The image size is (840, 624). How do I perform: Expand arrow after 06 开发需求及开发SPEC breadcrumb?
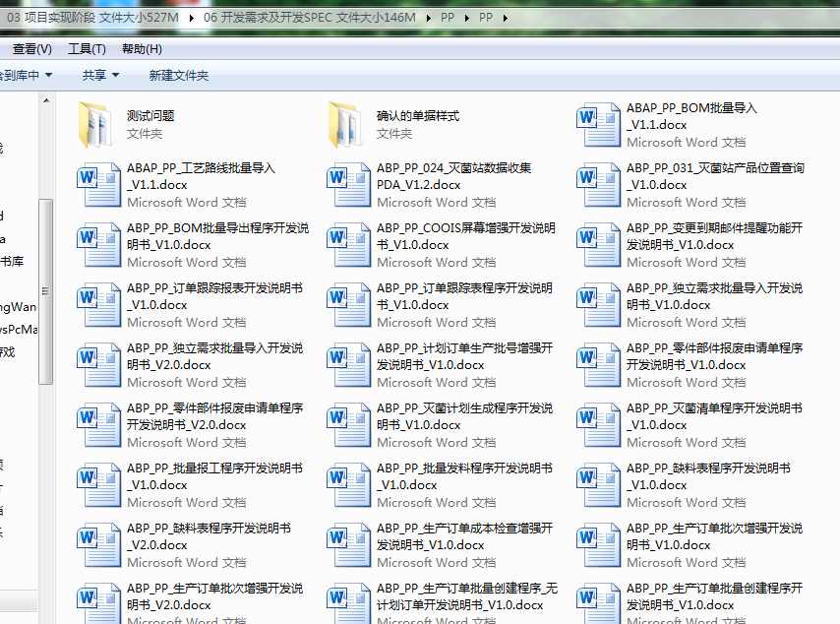coord(429,18)
